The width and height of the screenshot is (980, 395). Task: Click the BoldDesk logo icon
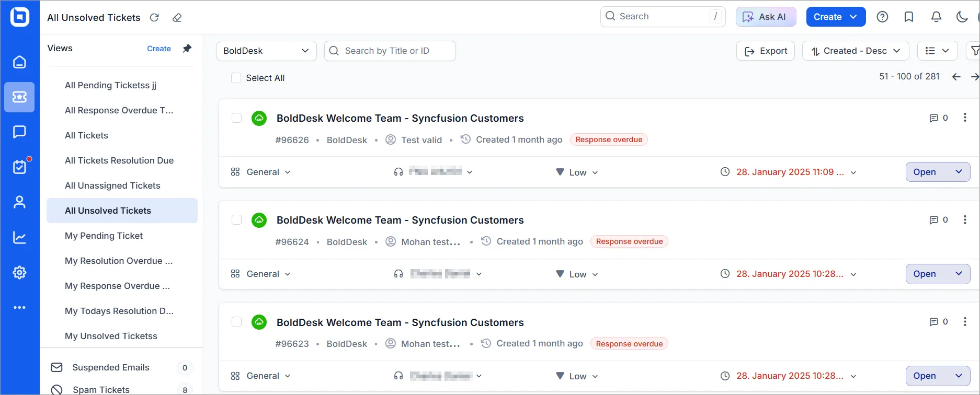(20, 17)
